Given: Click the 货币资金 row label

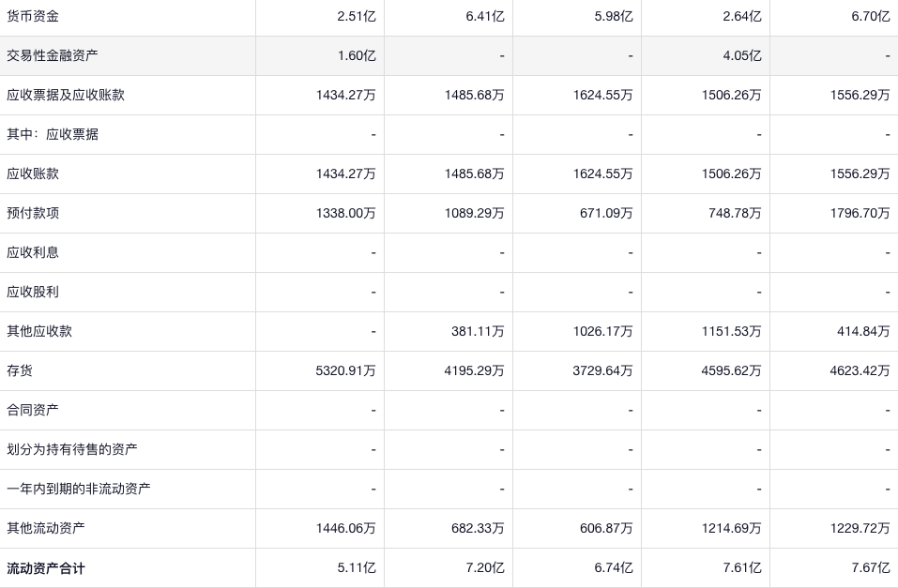Looking at the screenshot, I should 33,16.
